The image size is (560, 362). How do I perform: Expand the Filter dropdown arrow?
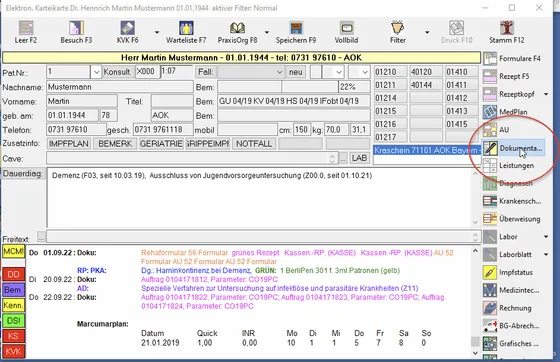427,32
